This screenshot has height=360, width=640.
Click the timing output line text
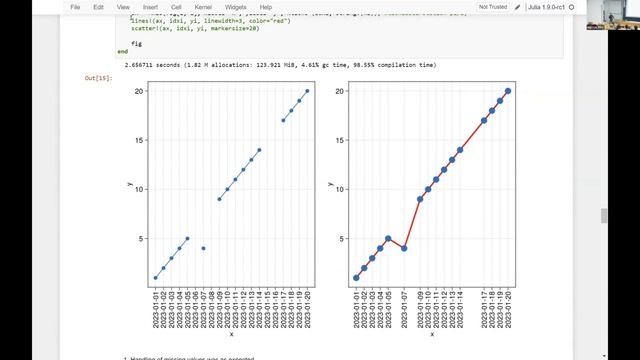coord(280,65)
